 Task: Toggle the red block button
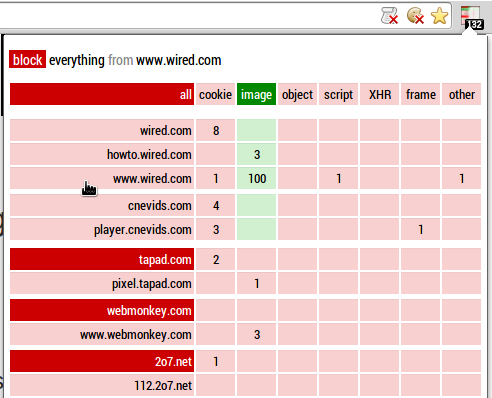coord(27,60)
